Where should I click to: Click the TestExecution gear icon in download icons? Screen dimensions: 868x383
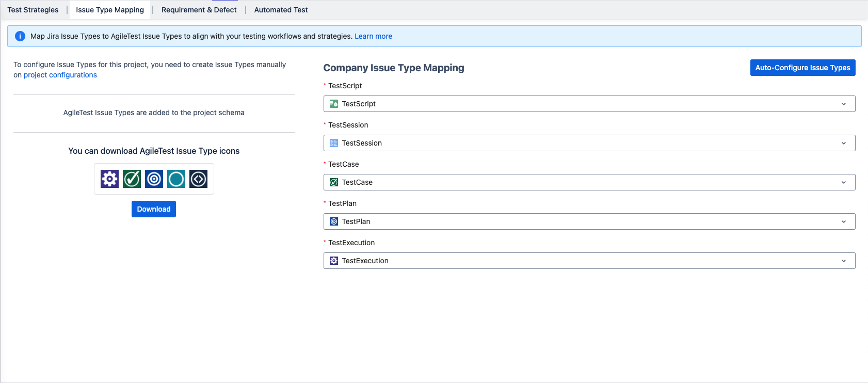tap(109, 179)
